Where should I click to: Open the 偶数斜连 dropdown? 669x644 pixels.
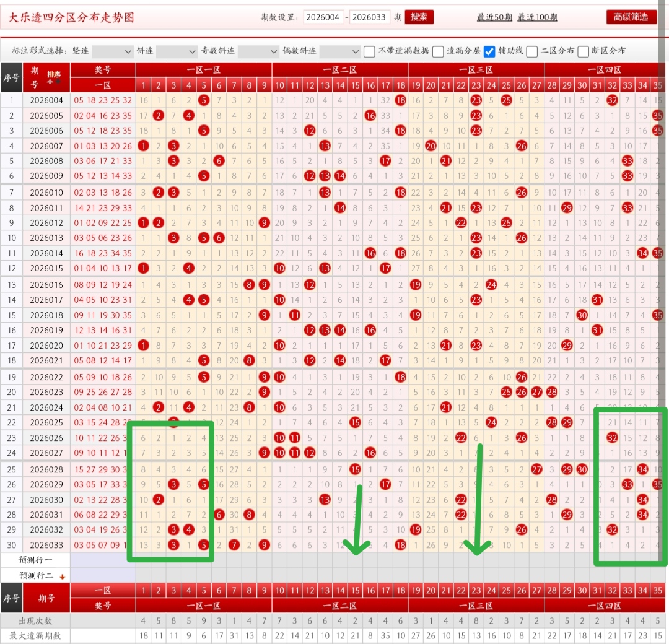[339, 51]
